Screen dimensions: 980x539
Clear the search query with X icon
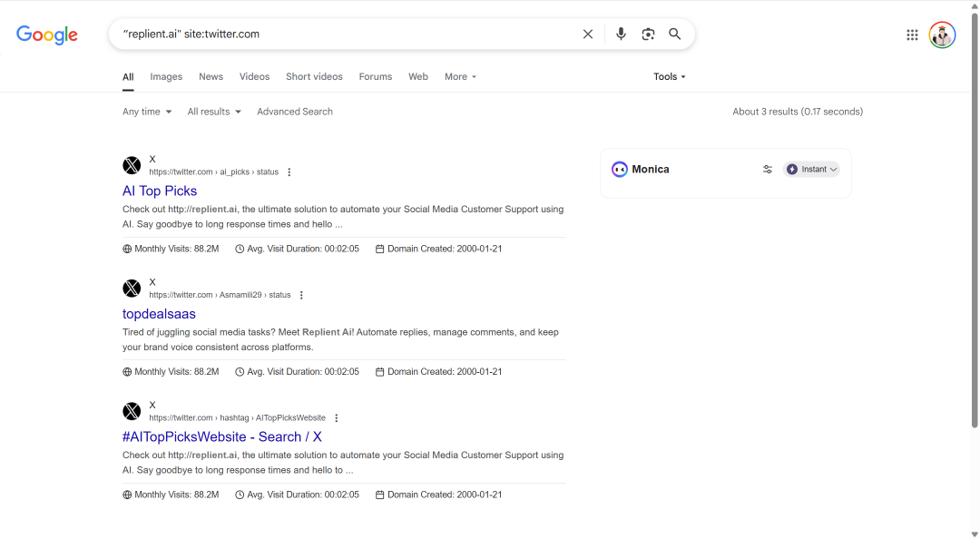tap(587, 34)
